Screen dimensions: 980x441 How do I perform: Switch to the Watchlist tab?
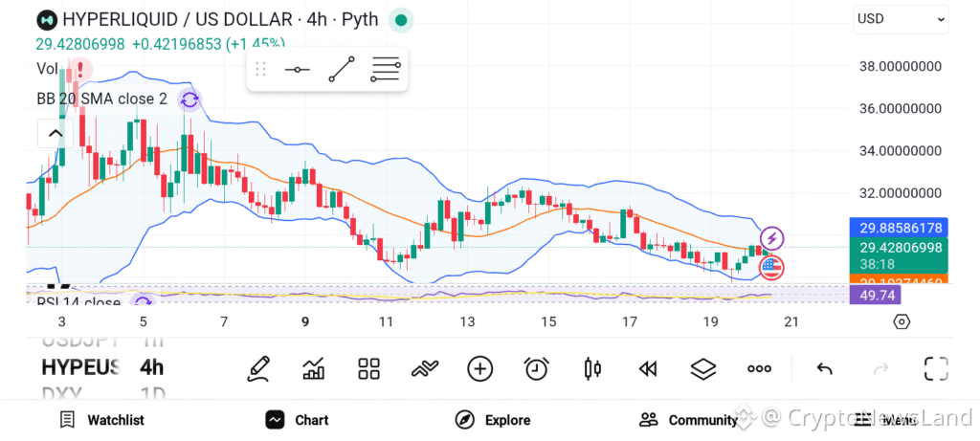[101, 420]
